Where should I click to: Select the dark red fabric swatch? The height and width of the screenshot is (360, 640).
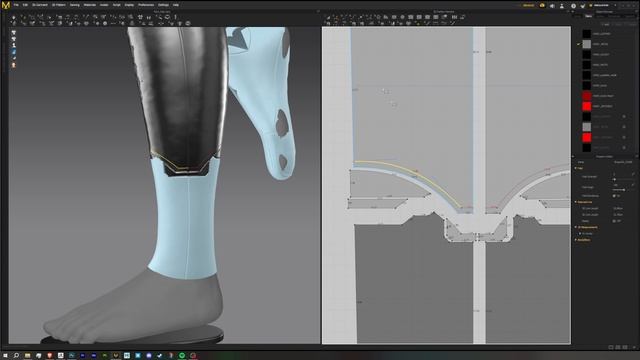coord(587,96)
